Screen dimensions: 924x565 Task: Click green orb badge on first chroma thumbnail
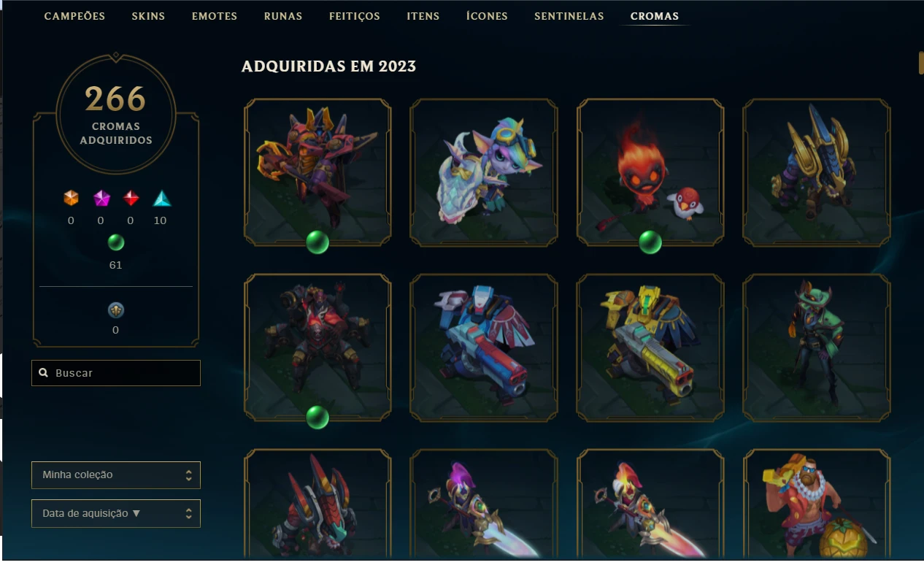tap(317, 242)
